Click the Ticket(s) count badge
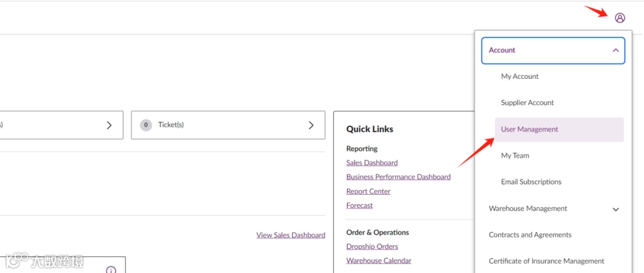 click(x=145, y=125)
